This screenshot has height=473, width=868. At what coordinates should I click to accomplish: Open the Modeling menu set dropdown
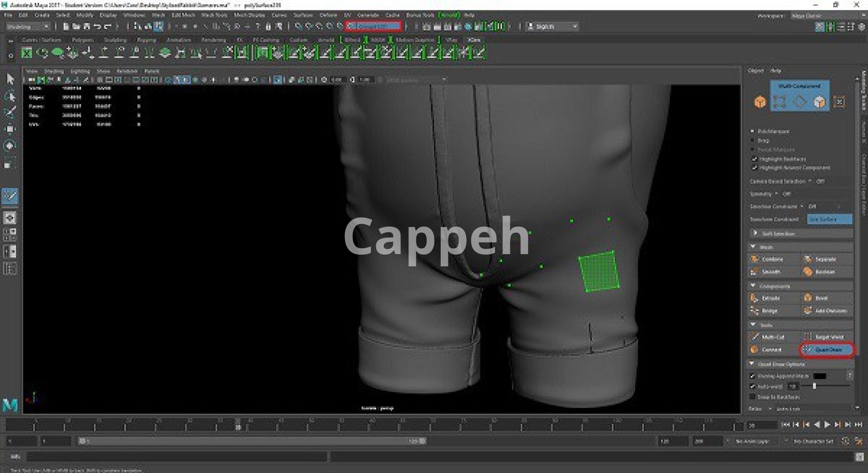coord(28,27)
